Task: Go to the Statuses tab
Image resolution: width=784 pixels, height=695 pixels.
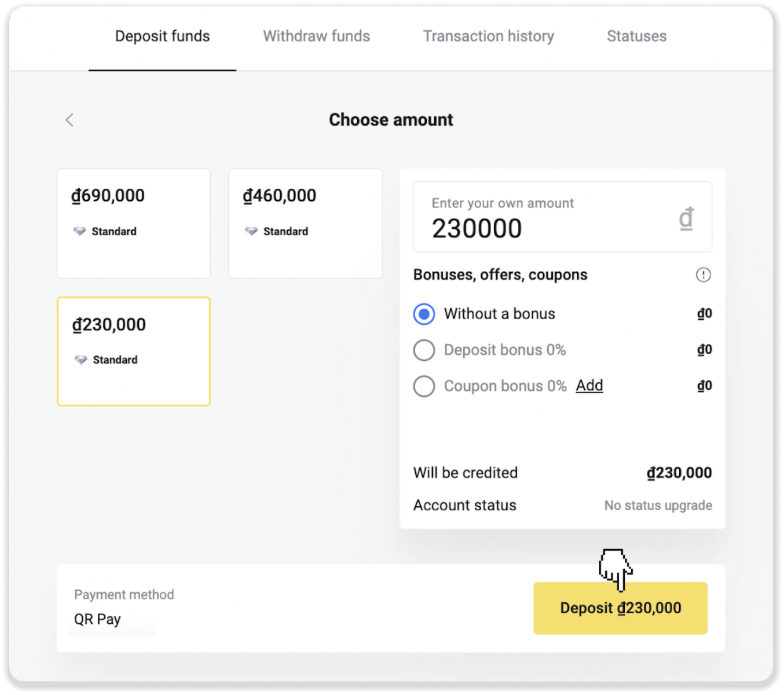Action: [636, 36]
